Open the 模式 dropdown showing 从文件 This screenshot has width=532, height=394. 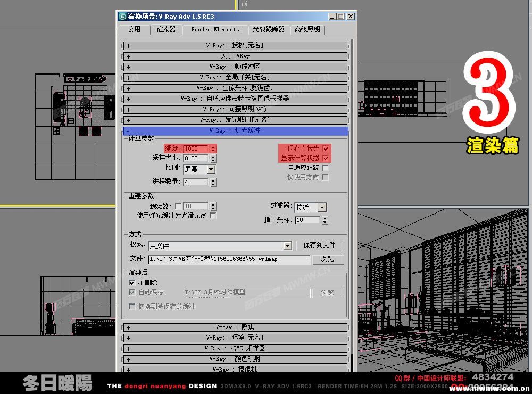coord(220,245)
